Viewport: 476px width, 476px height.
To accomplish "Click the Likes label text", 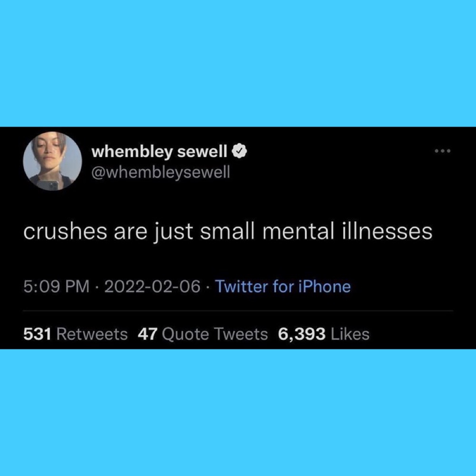I will tap(350, 334).
